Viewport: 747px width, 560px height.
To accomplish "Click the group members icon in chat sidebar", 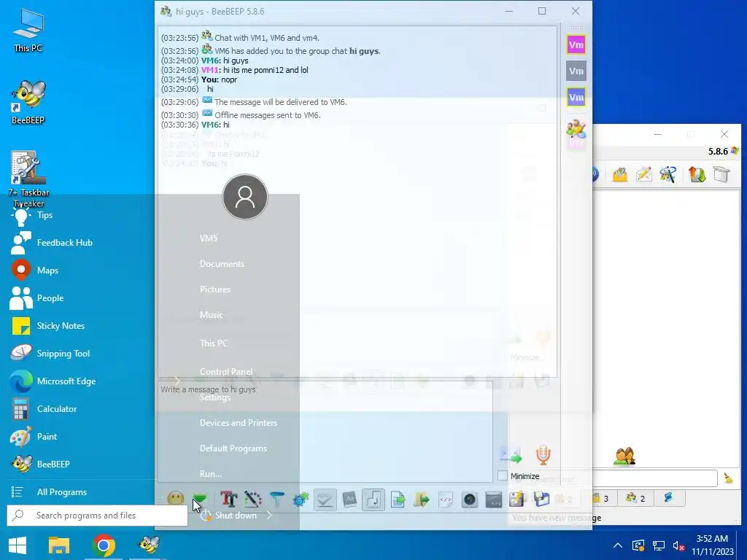I will tap(576, 130).
